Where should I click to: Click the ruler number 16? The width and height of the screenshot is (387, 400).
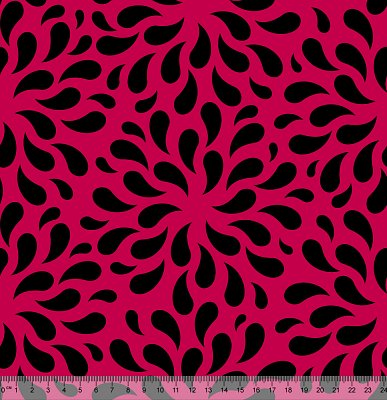click(256, 390)
